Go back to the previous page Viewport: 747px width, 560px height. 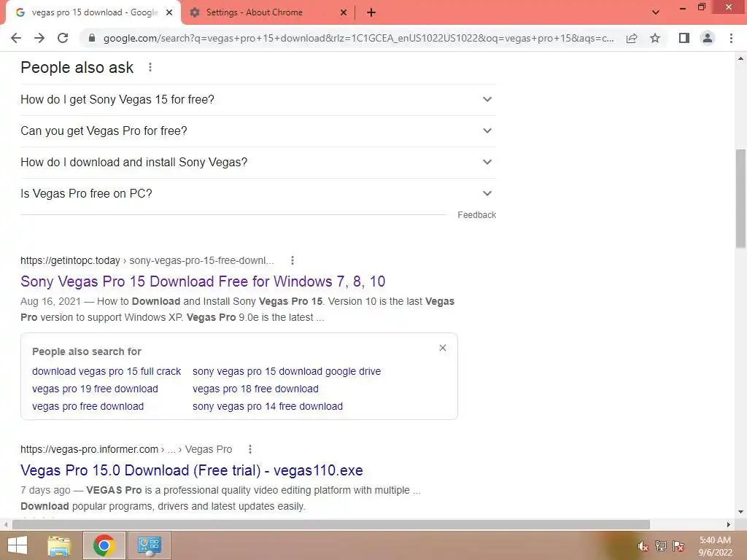coord(16,38)
